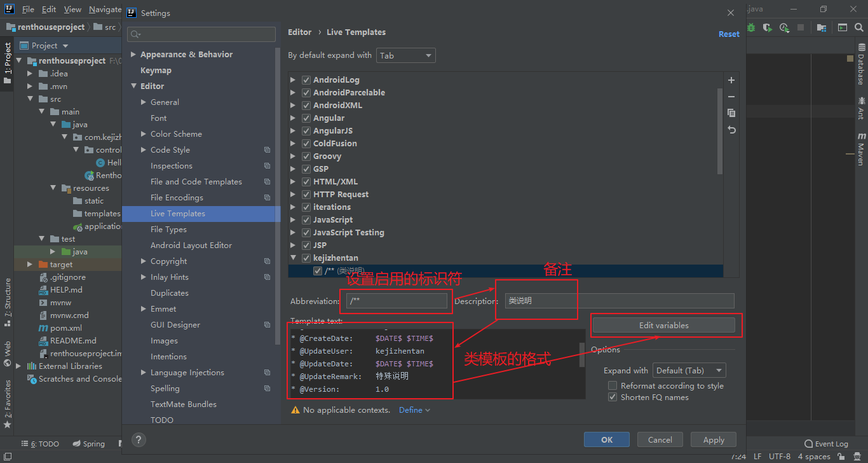The image size is (868, 463).
Task: Open the Spring tool window at bottom
Action: click(88, 444)
